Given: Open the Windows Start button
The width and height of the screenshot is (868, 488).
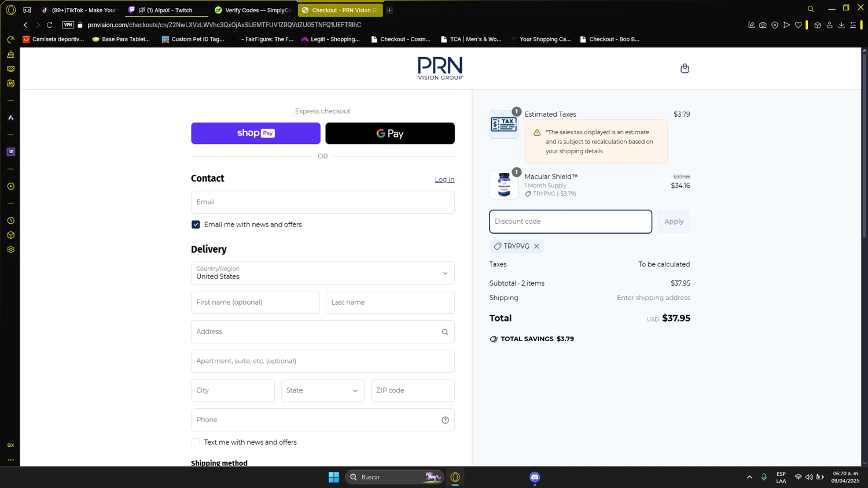Looking at the screenshot, I should click(334, 477).
